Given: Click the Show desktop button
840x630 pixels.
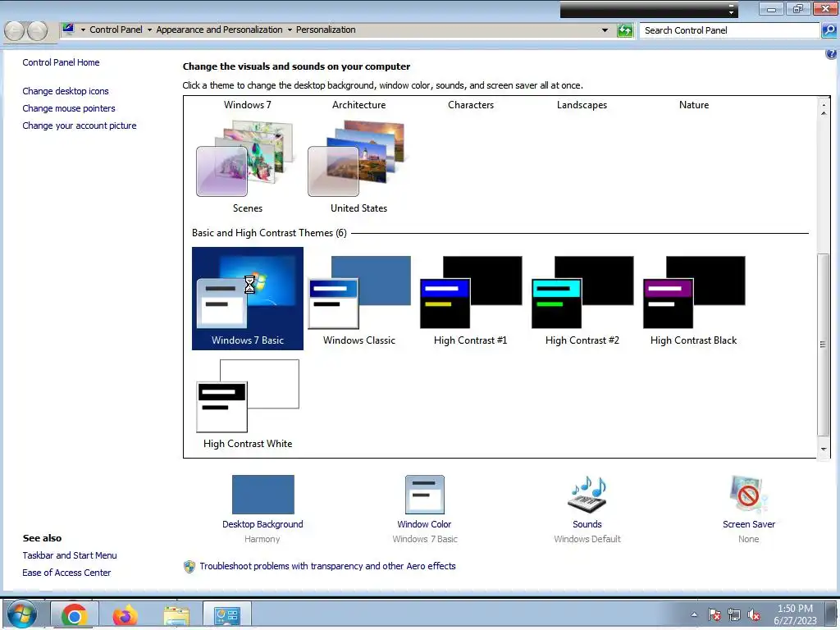Looking at the screenshot, I should [x=832, y=615].
